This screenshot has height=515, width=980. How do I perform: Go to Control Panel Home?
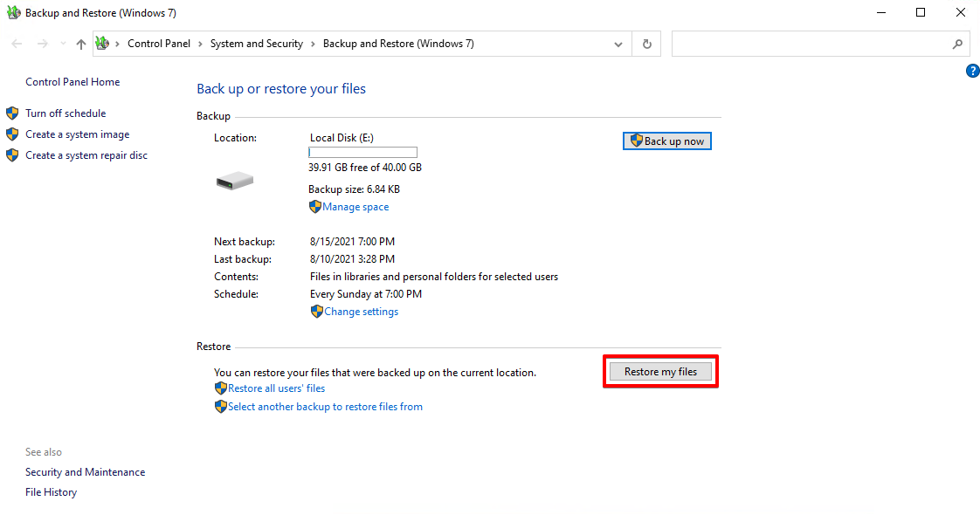click(72, 81)
